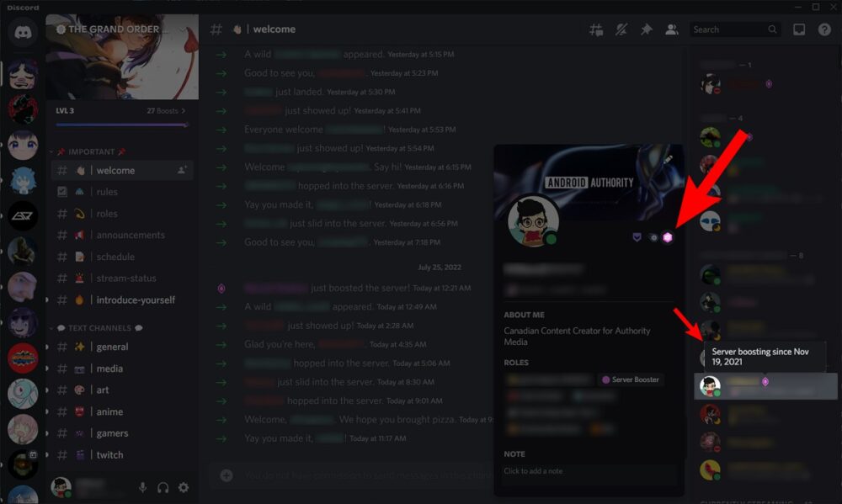Open the pinned messages panel
Image resolution: width=842 pixels, height=504 pixels.
[646, 29]
